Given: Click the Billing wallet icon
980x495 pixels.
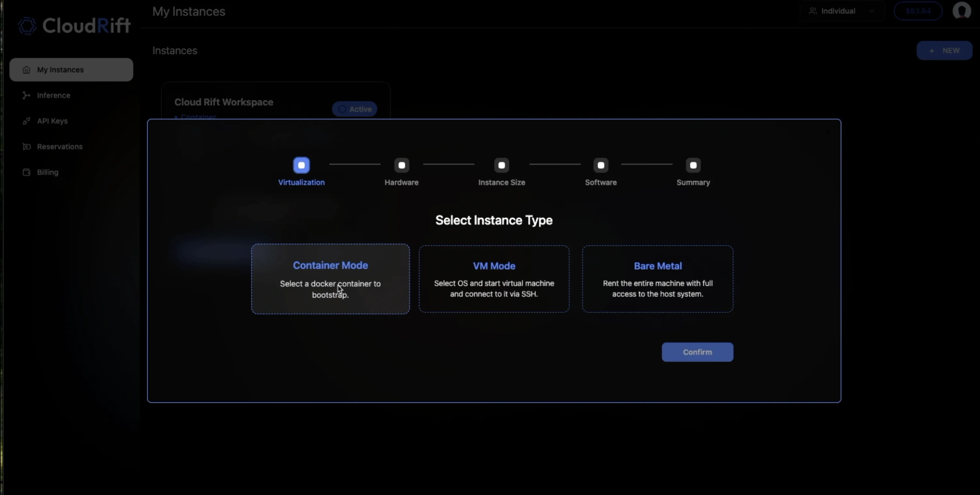Looking at the screenshot, I should point(26,172).
